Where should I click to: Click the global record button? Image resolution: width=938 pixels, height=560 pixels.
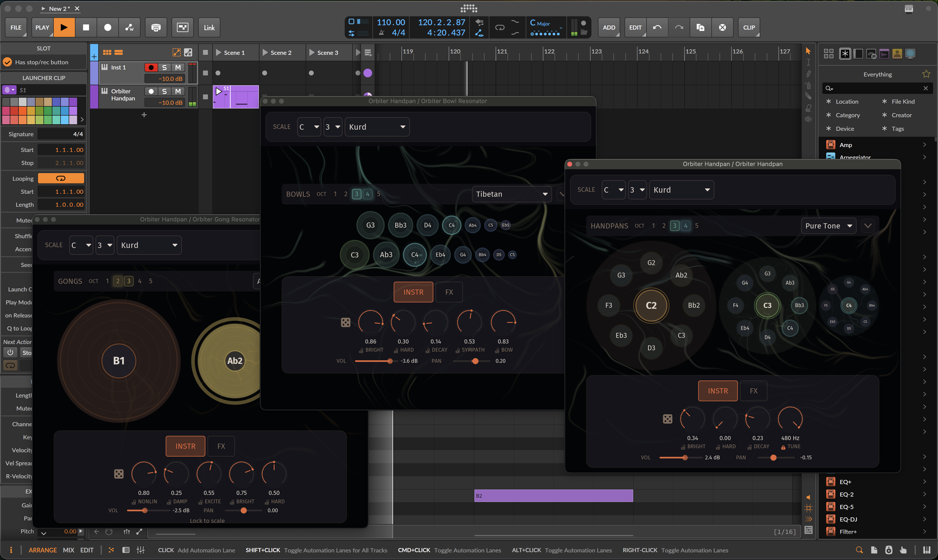107,27
